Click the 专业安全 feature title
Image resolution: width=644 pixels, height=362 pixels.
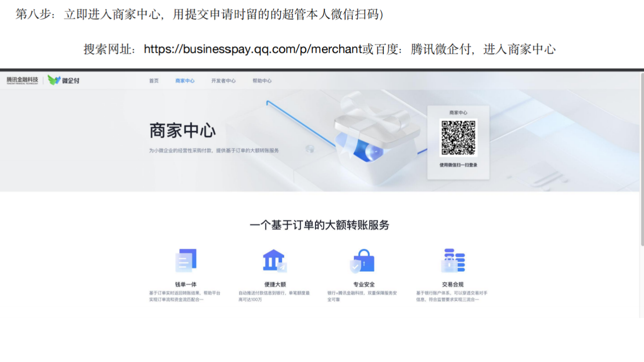coord(364,285)
